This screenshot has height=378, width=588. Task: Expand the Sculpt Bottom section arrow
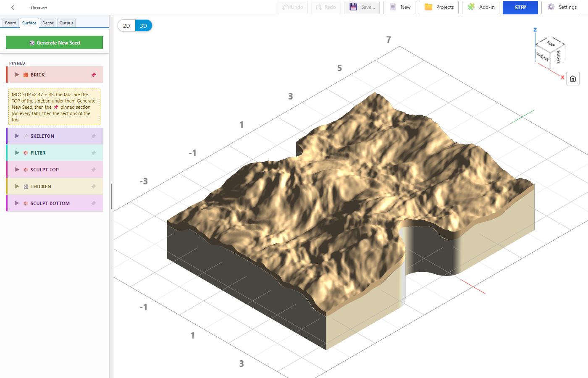coord(17,203)
